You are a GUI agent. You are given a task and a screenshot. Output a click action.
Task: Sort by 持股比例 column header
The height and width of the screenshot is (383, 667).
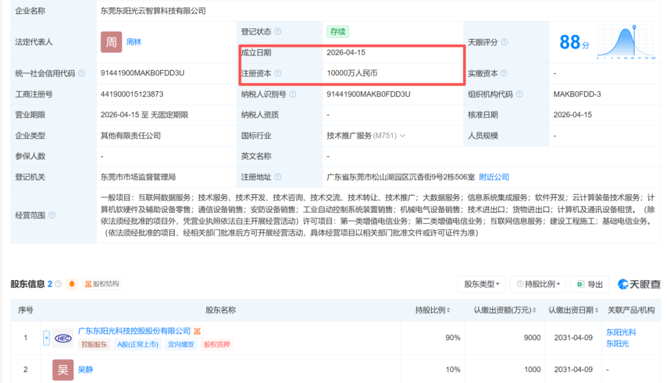433,310
